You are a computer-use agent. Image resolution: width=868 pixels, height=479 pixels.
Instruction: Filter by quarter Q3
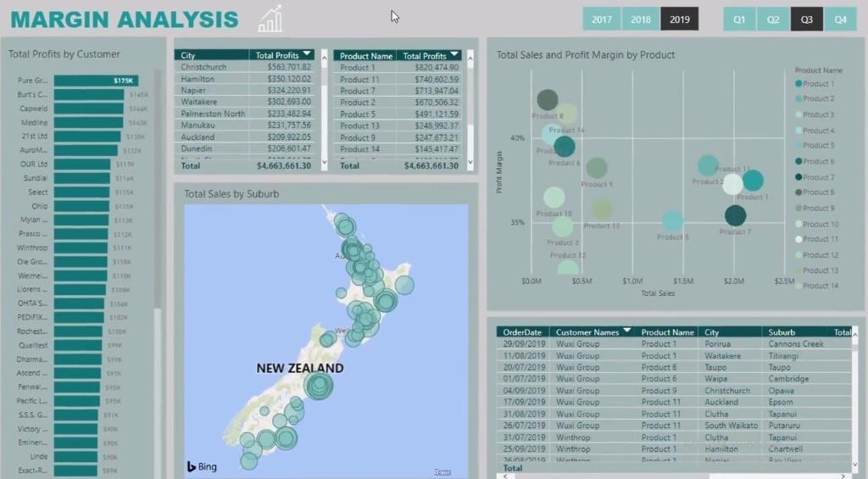807,19
